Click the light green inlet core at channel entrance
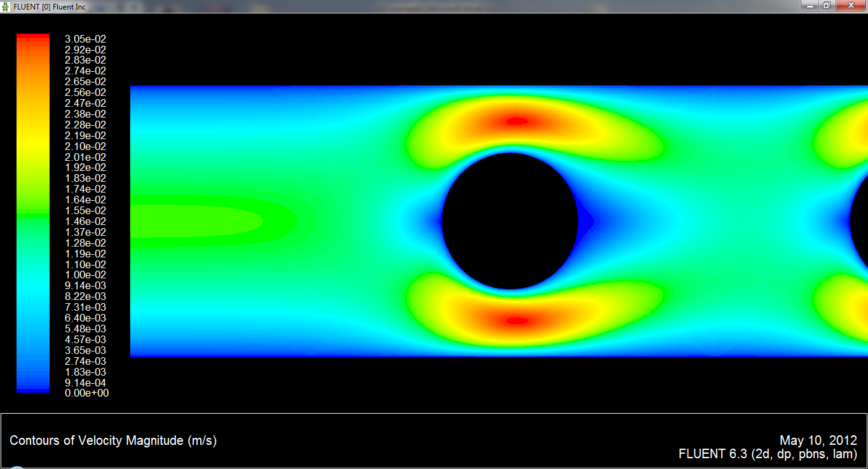Image resolution: width=868 pixels, height=469 pixels. click(x=197, y=221)
